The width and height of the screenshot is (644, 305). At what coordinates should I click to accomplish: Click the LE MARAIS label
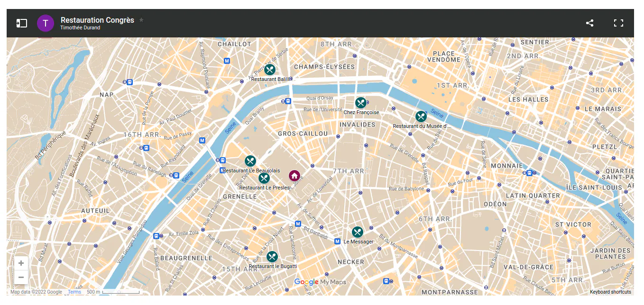(603, 109)
